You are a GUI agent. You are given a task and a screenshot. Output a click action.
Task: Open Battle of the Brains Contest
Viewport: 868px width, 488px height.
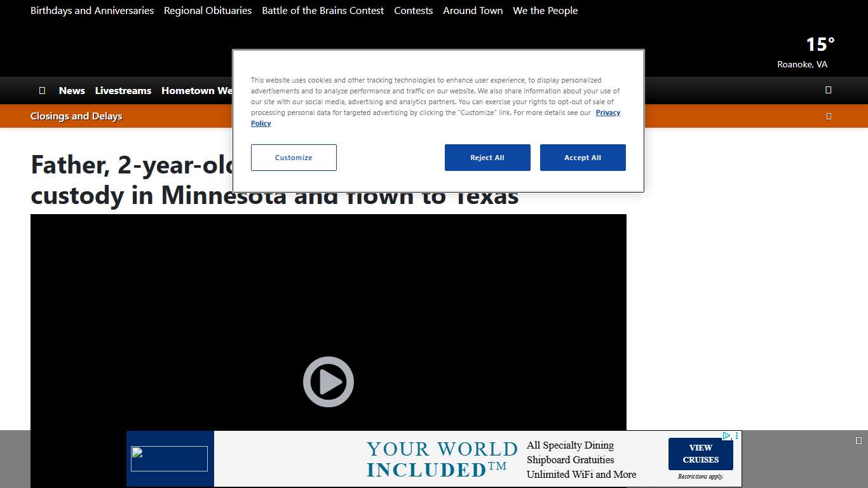pyautogui.click(x=323, y=11)
